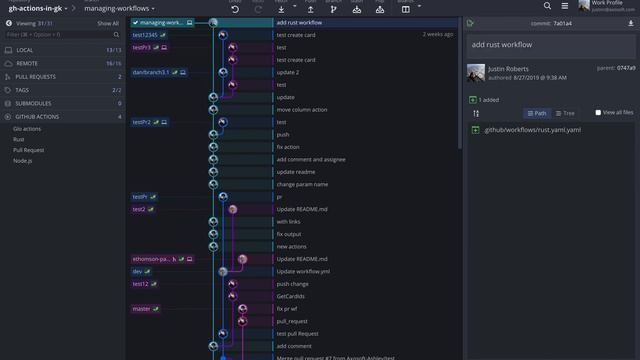
Task: Click the download icon beside commit hash
Action: point(631,23)
